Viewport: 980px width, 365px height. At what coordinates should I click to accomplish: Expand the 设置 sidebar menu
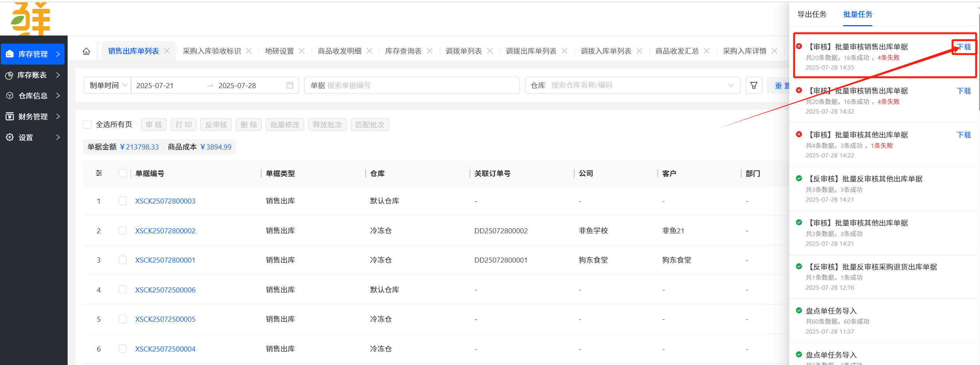click(58, 137)
